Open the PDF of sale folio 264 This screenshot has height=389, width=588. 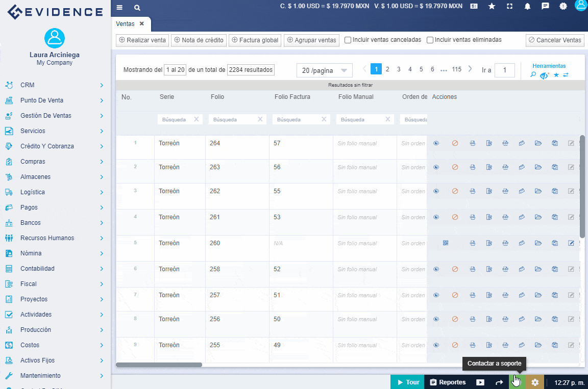point(505,143)
